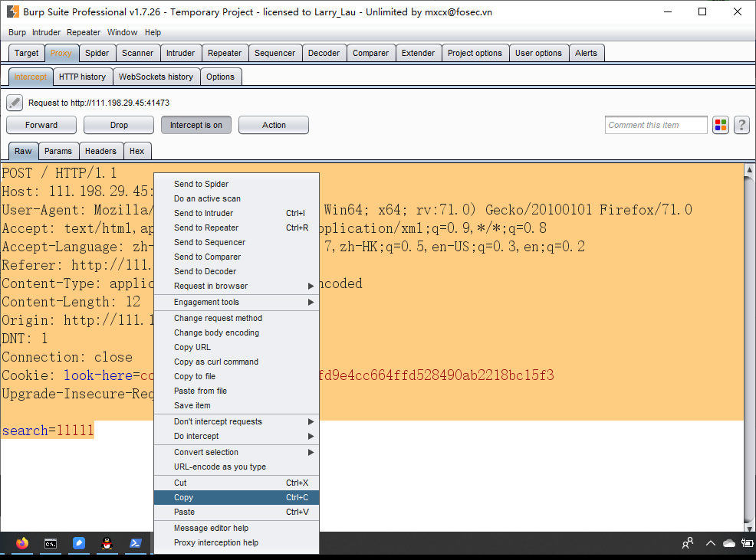Screen dimensions: 756x560
Task: Open Message editor help
Action: pos(236,528)
